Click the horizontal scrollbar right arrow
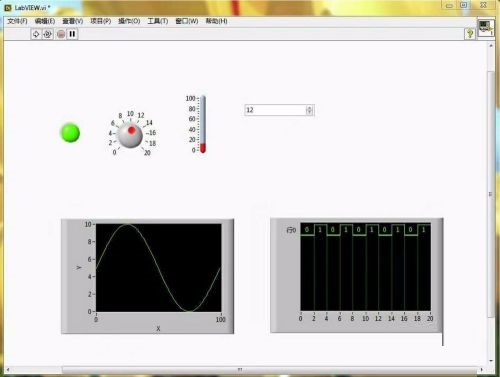The image size is (500, 377). point(481,369)
